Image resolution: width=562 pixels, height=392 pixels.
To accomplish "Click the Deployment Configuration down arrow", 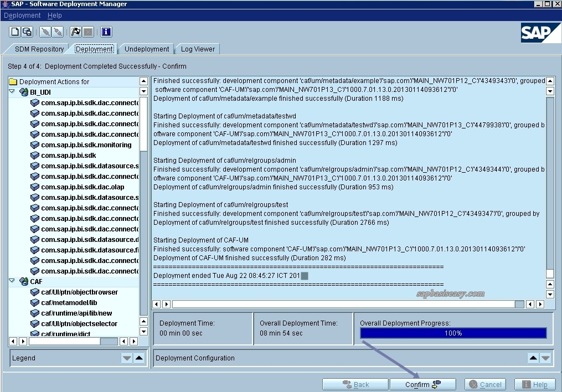I will 545,358.
